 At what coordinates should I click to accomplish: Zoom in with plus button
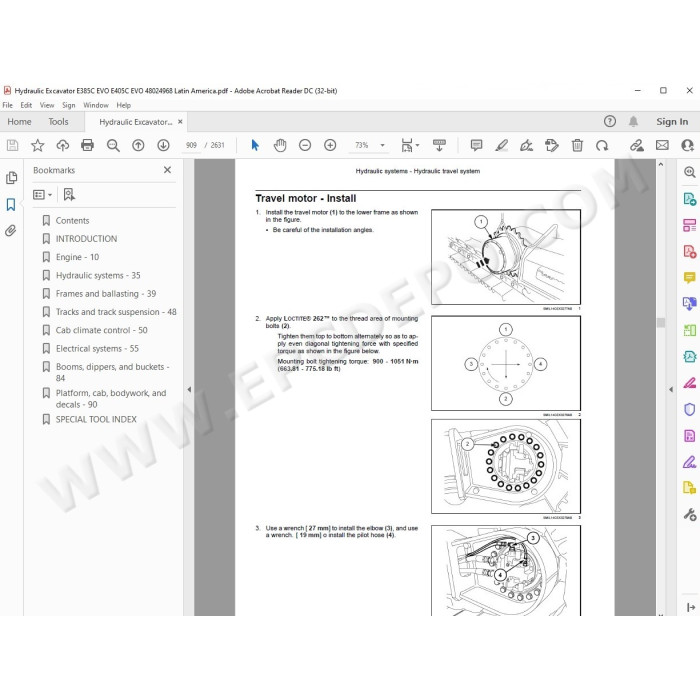tap(330, 145)
